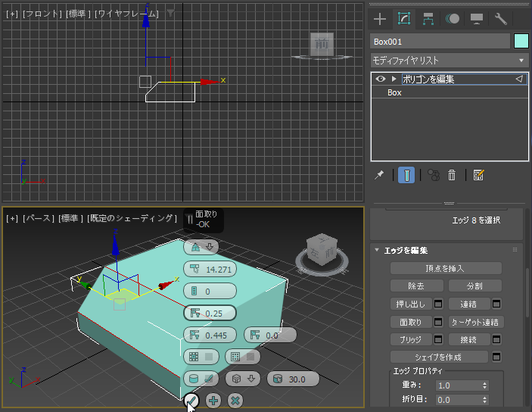Click the 折り目 value field
Screen dimensions: 532x412
click(x=458, y=400)
